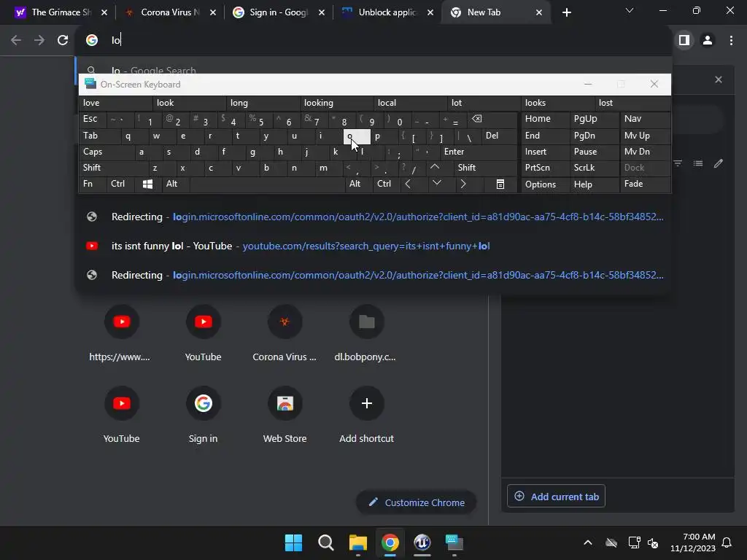Viewport: 747px width, 560px height.
Task: Open On-Screen Keyboard taskbar icon
Action: (454, 542)
